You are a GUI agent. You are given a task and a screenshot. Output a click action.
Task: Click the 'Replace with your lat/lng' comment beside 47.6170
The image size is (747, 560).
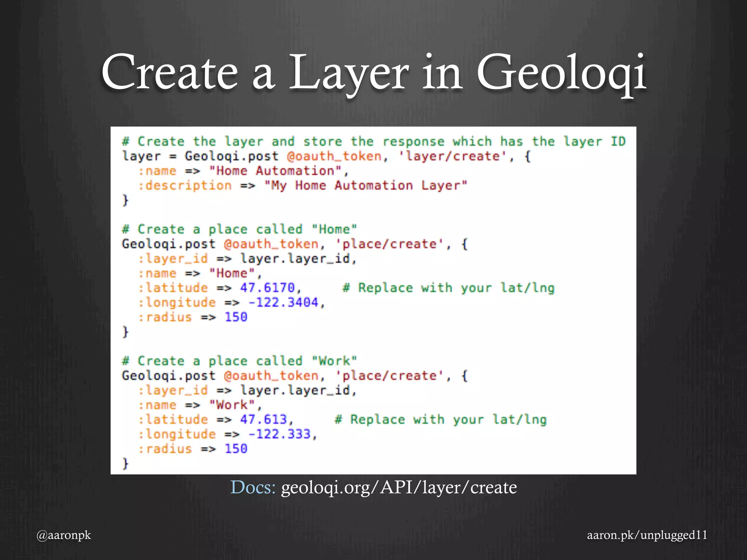(449, 288)
